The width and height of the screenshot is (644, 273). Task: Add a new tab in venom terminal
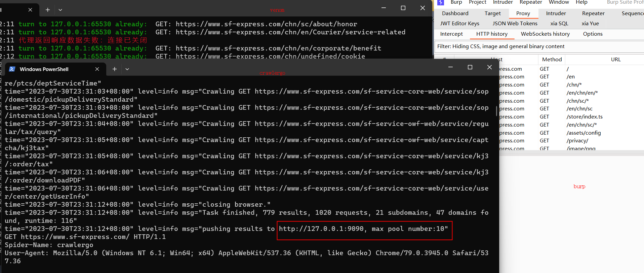[x=48, y=10]
